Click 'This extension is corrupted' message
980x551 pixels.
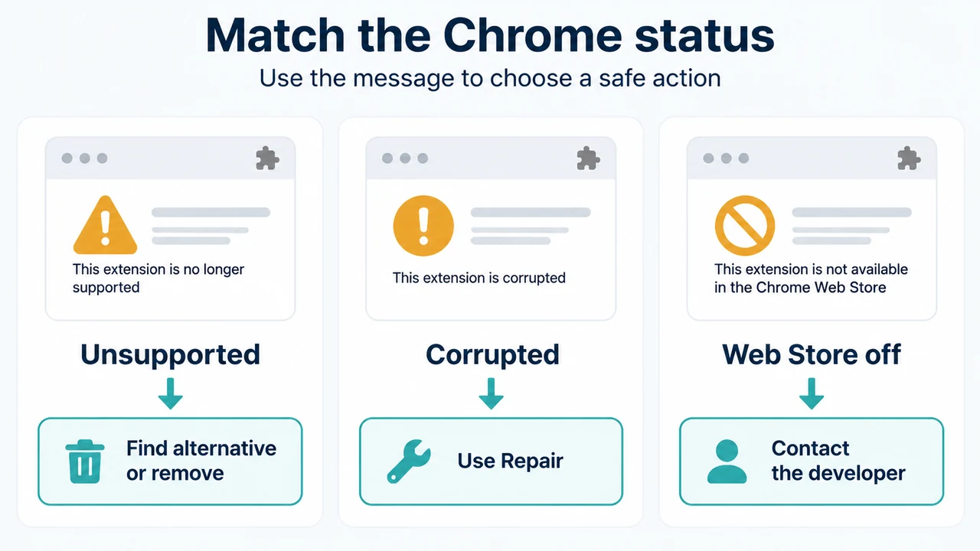pos(479,278)
